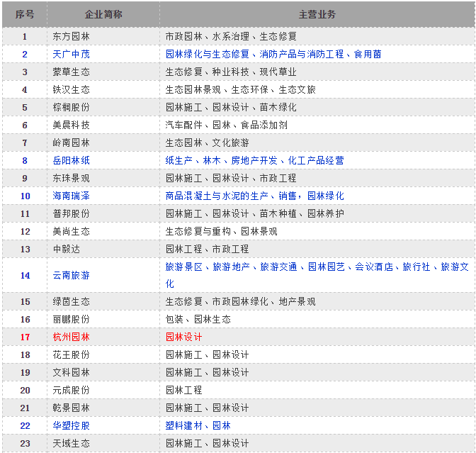The image size is (476, 453).
Task: Click business text 生态园林景观、生态环保、生态文旅
Action: 240,89
